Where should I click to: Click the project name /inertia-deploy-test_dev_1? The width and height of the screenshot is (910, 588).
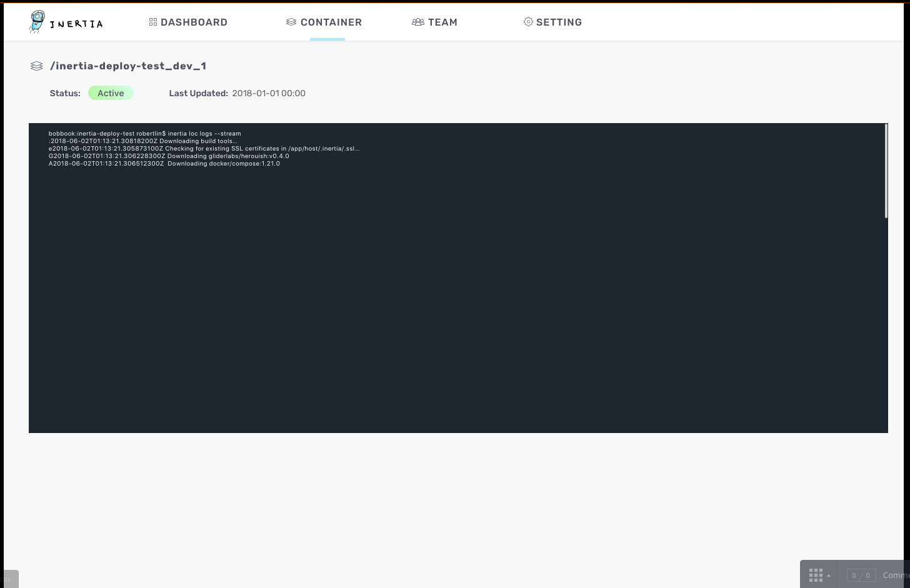[x=128, y=66]
